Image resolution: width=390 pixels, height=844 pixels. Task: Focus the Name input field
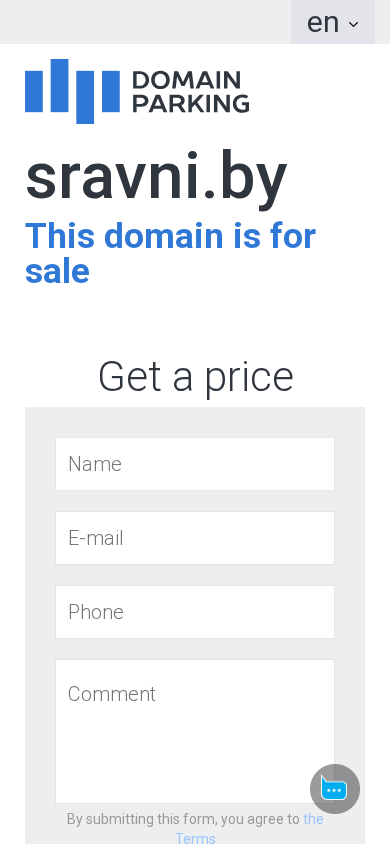[x=195, y=464]
